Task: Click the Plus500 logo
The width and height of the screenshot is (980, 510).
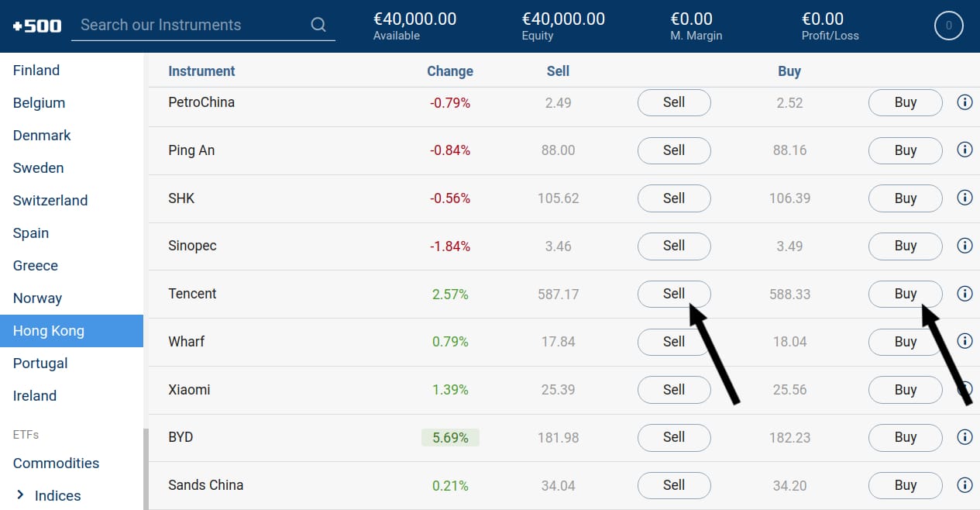Action: point(36,26)
